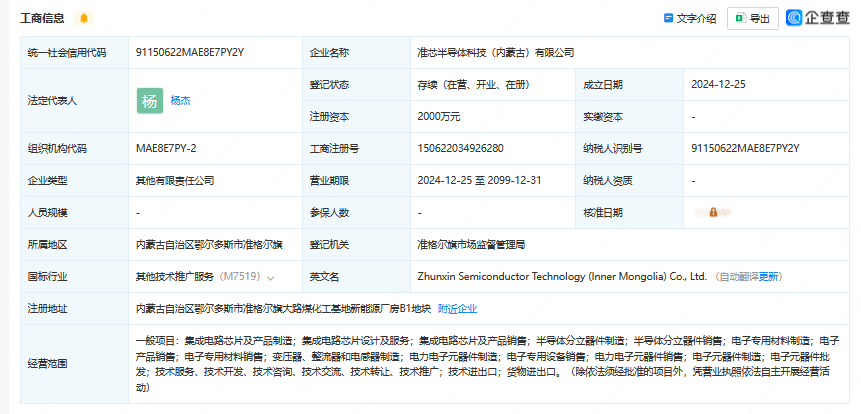Click organization code MAE8E7PY-2
861x414 pixels.
(166, 148)
